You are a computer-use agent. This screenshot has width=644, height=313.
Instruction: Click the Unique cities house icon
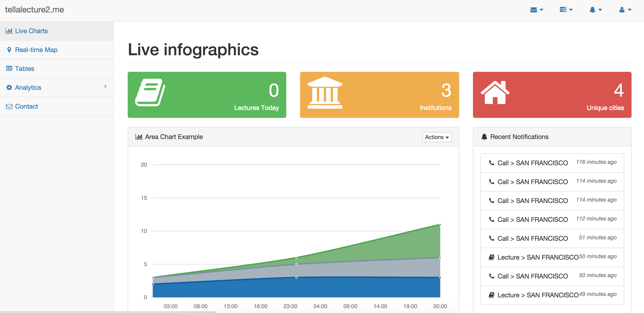tap(495, 92)
